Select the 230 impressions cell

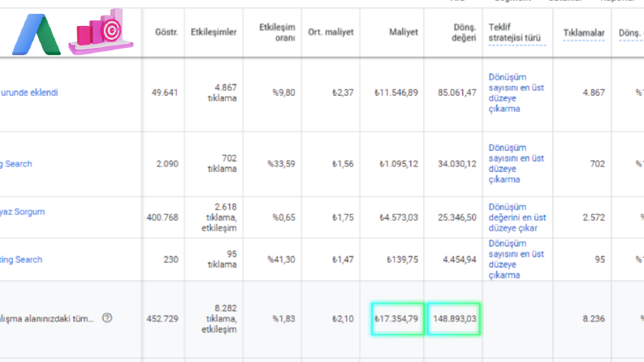pyautogui.click(x=171, y=260)
